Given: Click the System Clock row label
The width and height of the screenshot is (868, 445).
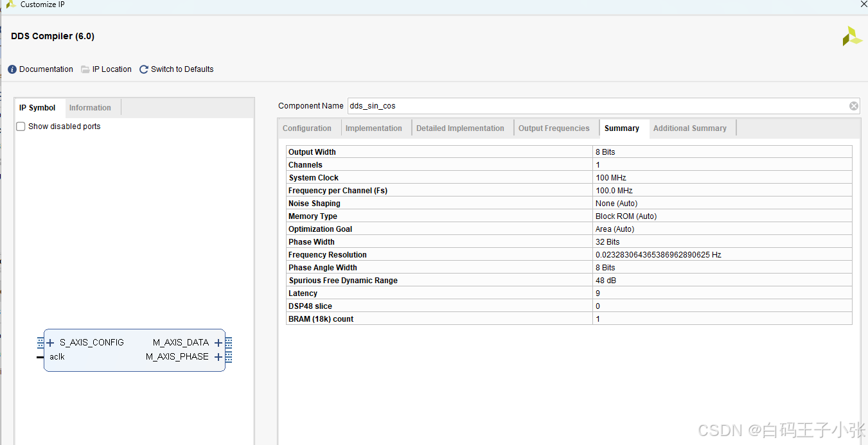Looking at the screenshot, I should 314,178.
